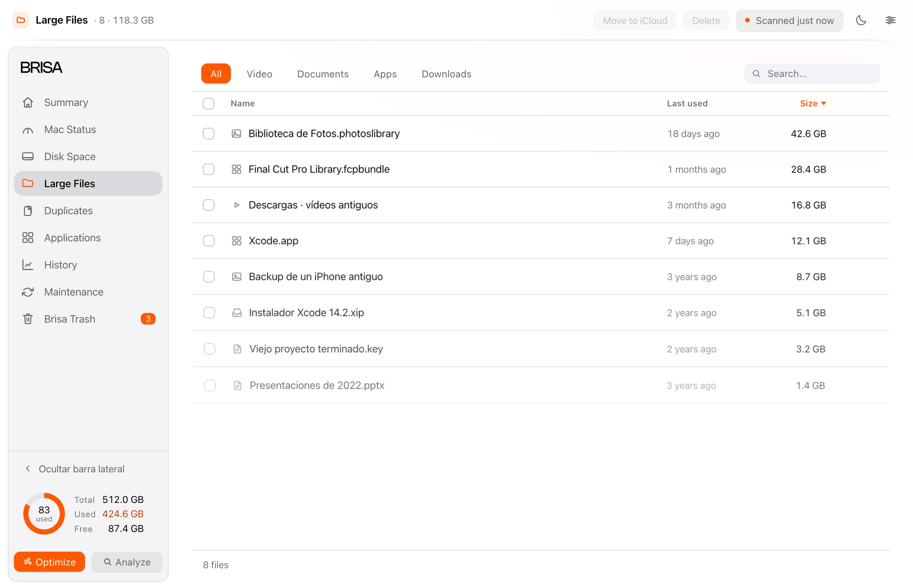Open Mac Status in the sidebar
This screenshot has height=588, width=913.
click(88, 130)
